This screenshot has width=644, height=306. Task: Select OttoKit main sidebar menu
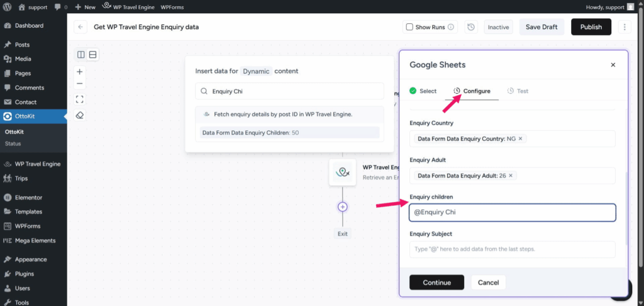pyautogui.click(x=33, y=116)
